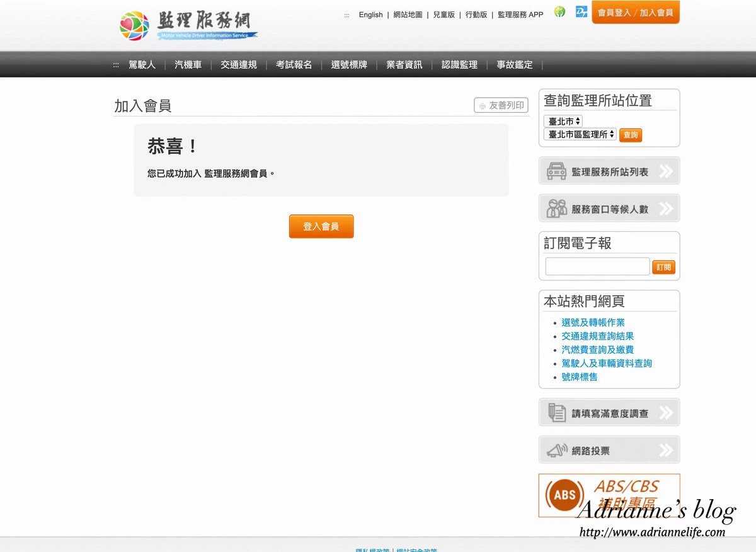Click the 加入會員 page heading
The image size is (756, 552).
pyautogui.click(x=143, y=106)
